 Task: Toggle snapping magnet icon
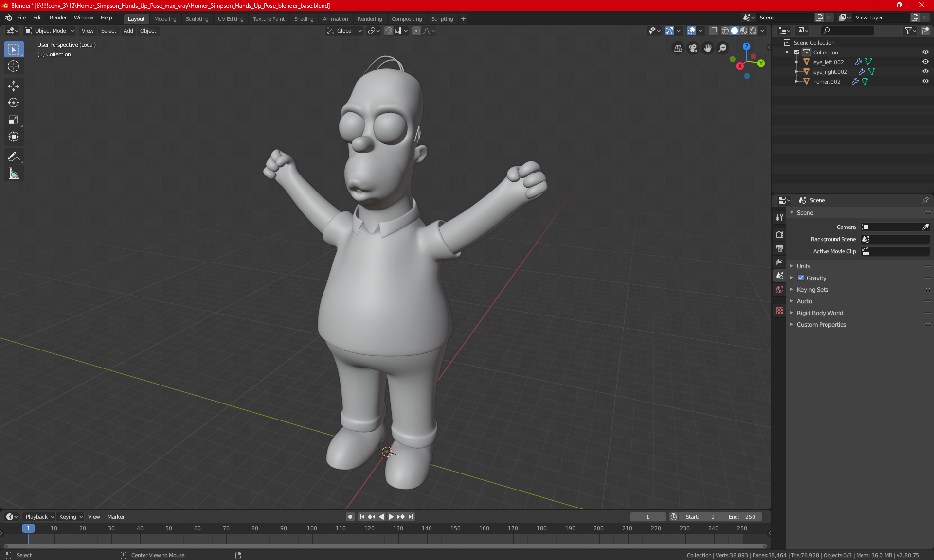pos(388,31)
